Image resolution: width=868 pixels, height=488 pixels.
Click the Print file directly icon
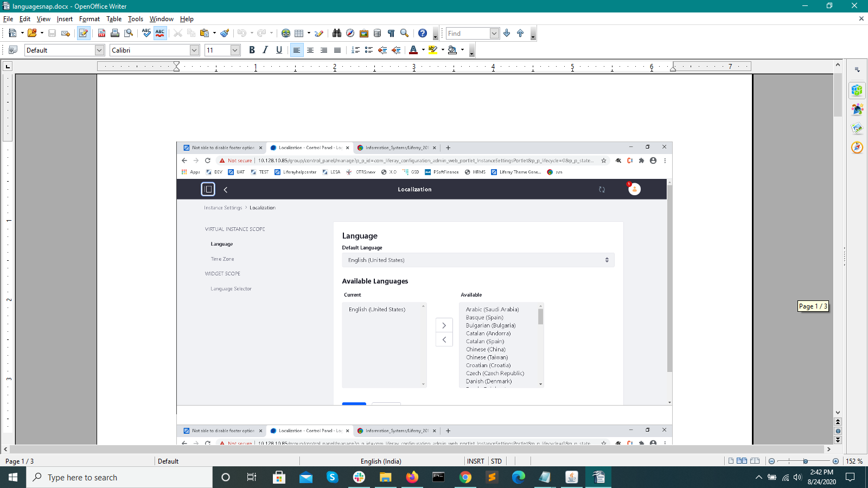[x=115, y=33]
